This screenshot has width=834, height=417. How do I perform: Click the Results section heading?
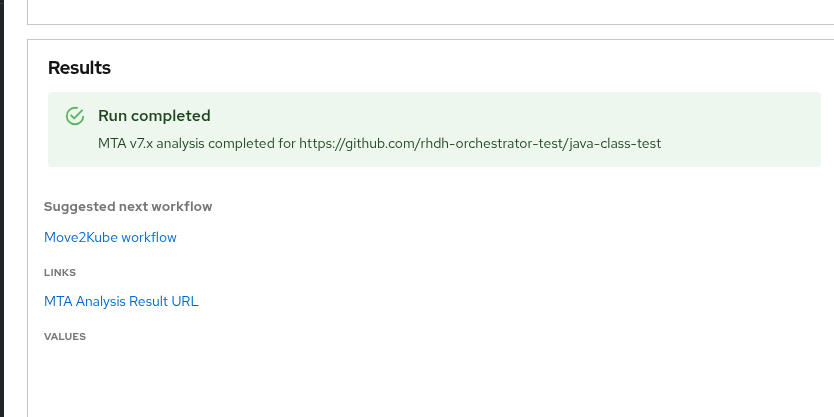point(79,68)
